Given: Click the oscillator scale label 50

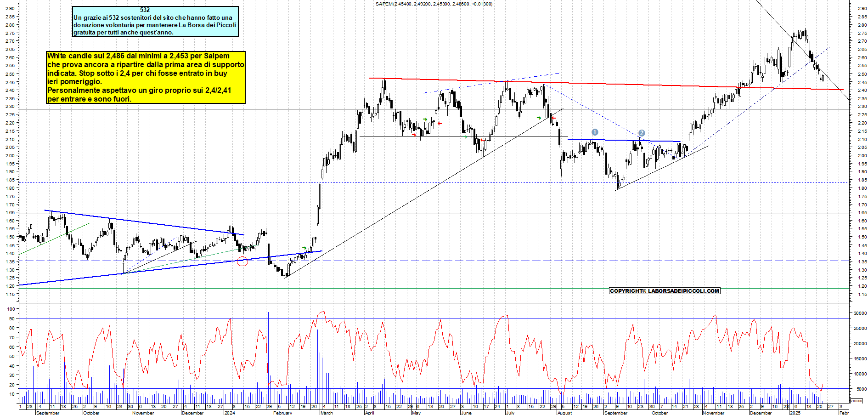Looking at the screenshot, I should (12, 356).
